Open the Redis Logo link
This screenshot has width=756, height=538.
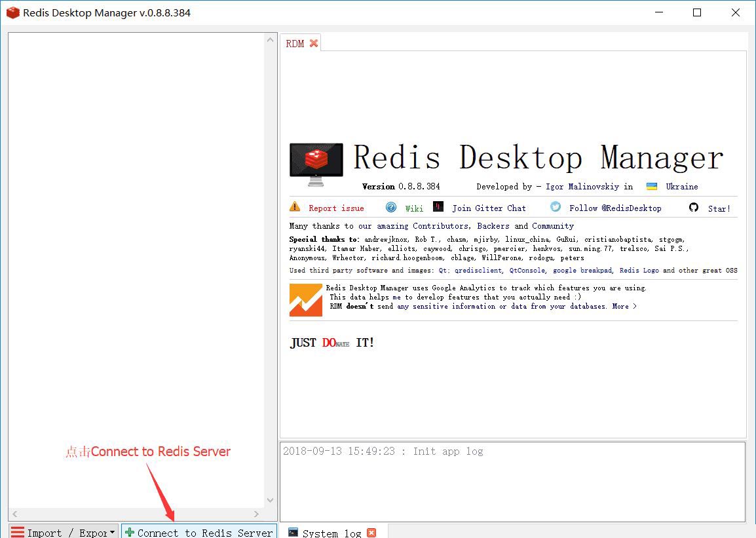pos(639,271)
